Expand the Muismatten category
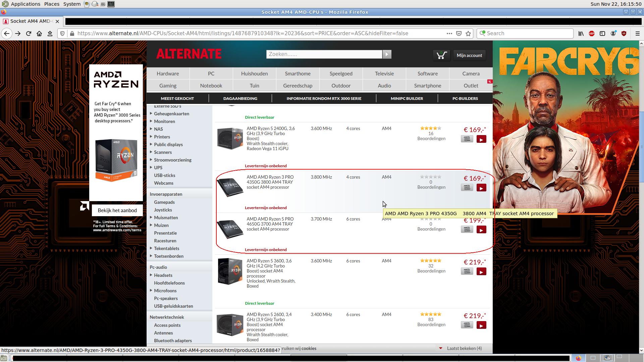This screenshot has height=362, width=644. 151,218
